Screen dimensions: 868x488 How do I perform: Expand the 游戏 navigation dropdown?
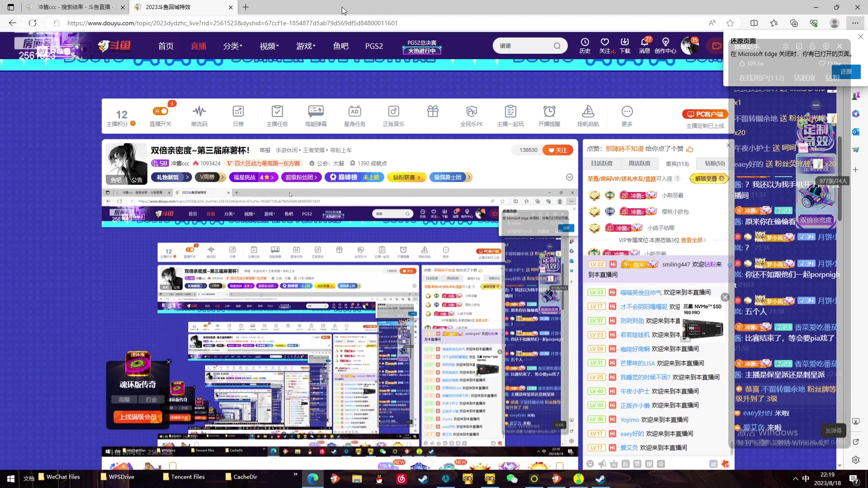click(x=305, y=46)
